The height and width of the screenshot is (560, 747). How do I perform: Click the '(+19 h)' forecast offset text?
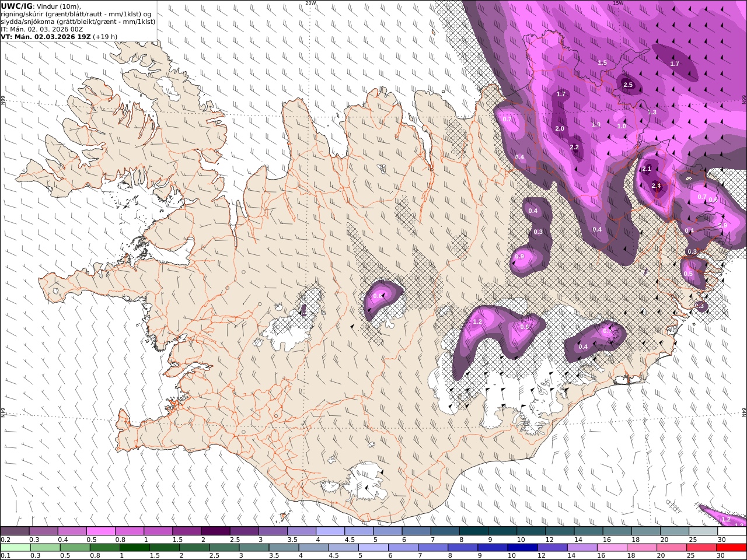105,36
